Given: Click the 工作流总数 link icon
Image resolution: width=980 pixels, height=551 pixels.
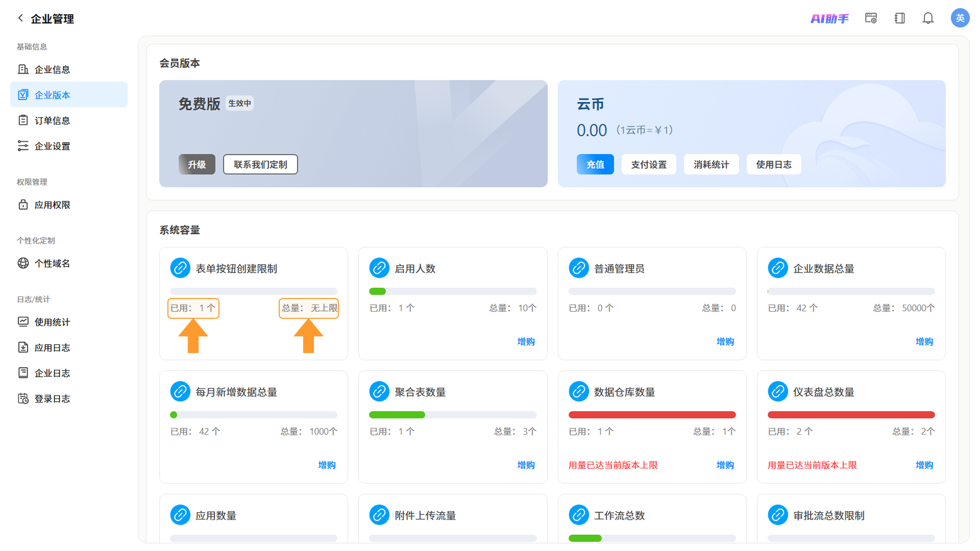Looking at the screenshot, I should coord(579,515).
